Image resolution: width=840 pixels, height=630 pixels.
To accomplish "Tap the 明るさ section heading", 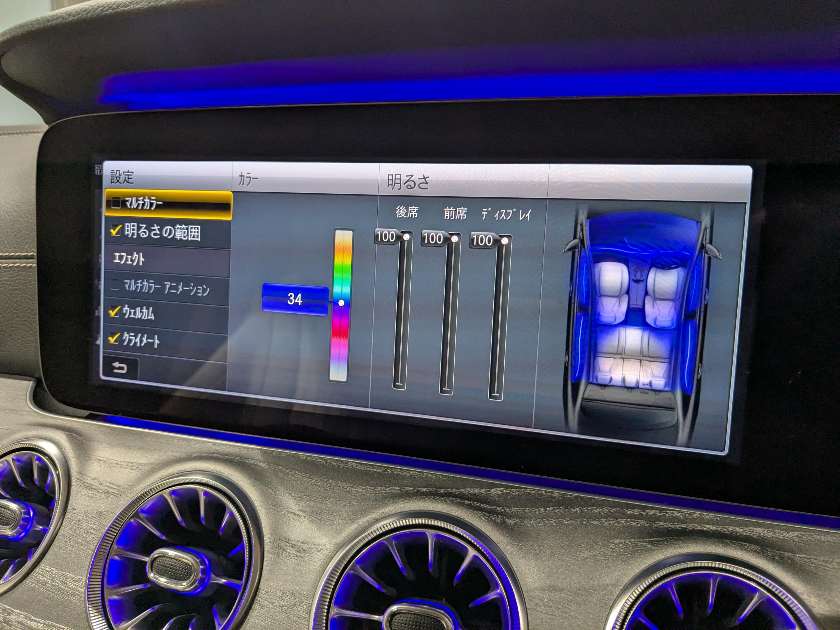I will (x=408, y=182).
